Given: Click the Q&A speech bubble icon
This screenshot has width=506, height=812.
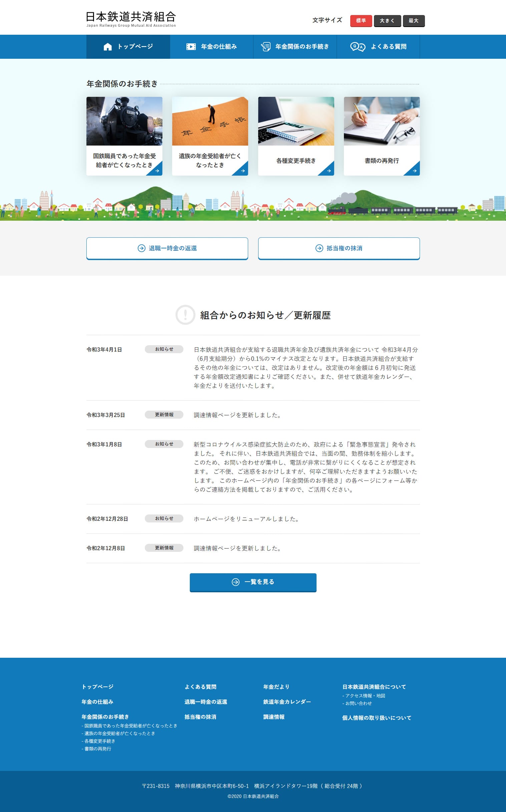Looking at the screenshot, I should [357, 47].
